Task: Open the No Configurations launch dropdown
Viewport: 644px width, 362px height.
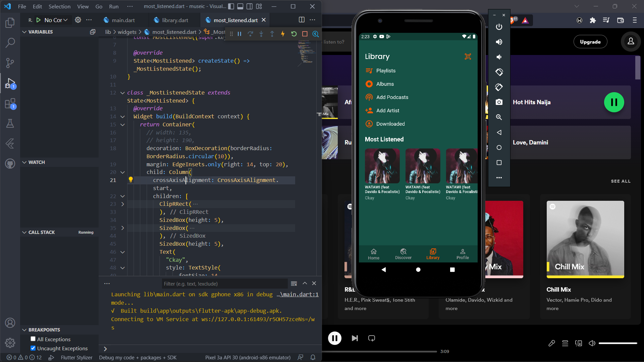Action: [x=56, y=20]
